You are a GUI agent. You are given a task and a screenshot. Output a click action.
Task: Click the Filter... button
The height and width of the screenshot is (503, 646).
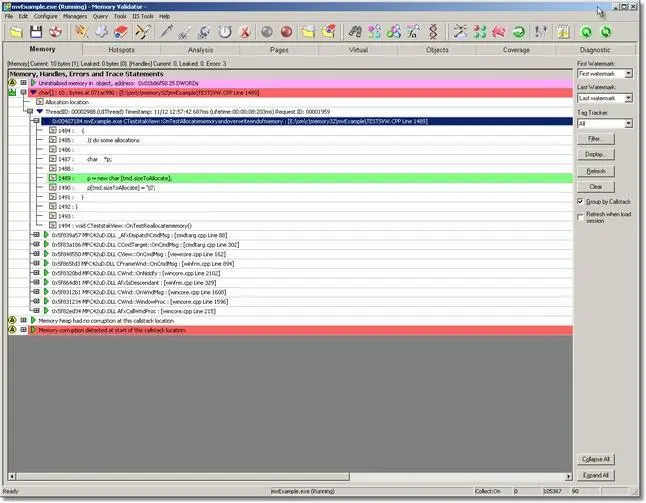click(x=596, y=139)
